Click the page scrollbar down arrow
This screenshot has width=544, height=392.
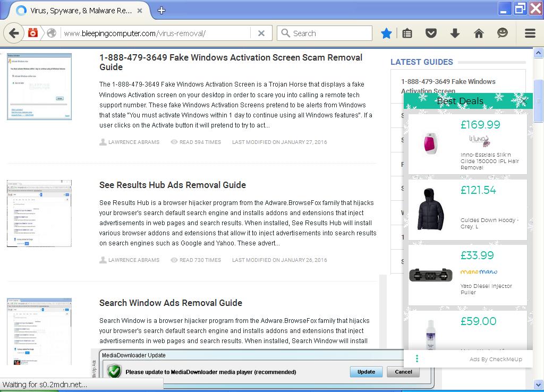pyautogui.click(x=538, y=385)
